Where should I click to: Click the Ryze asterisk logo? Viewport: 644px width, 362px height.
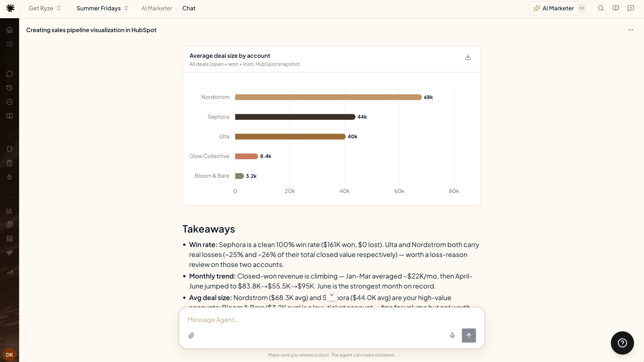click(10, 8)
